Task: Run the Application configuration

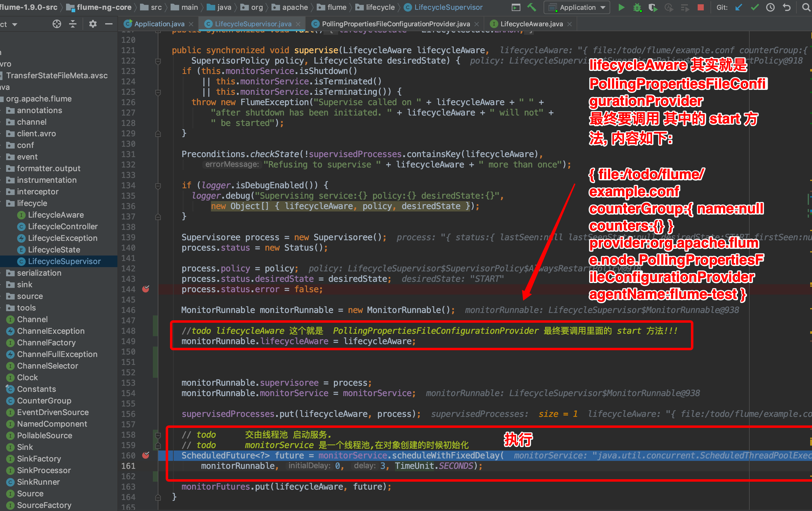Action: tap(622, 7)
